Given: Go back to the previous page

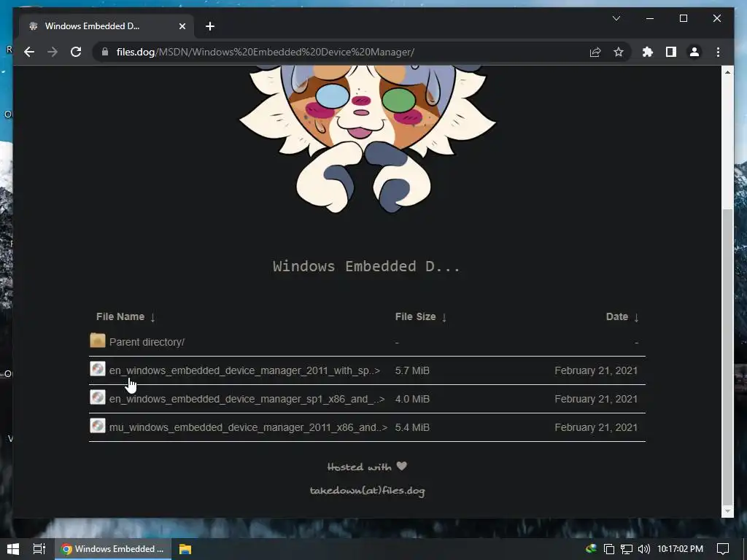Looking at the screenshot, I should [29, 52].
